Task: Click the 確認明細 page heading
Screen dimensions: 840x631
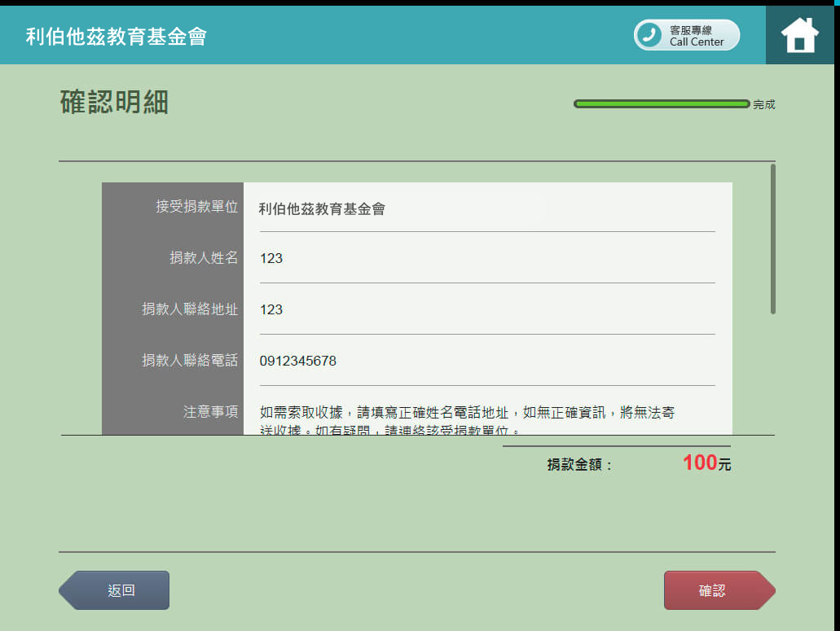Action: tap(114, 103)
